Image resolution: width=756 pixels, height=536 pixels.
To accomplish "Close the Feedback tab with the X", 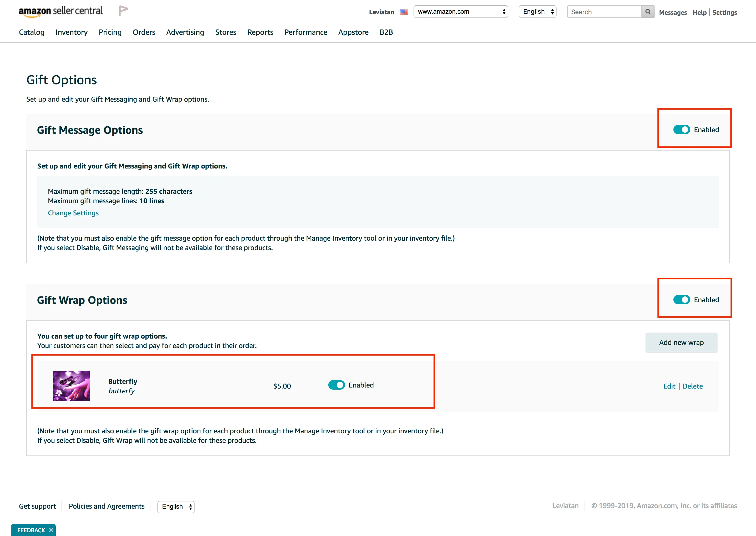I will (x=51, y=530).
